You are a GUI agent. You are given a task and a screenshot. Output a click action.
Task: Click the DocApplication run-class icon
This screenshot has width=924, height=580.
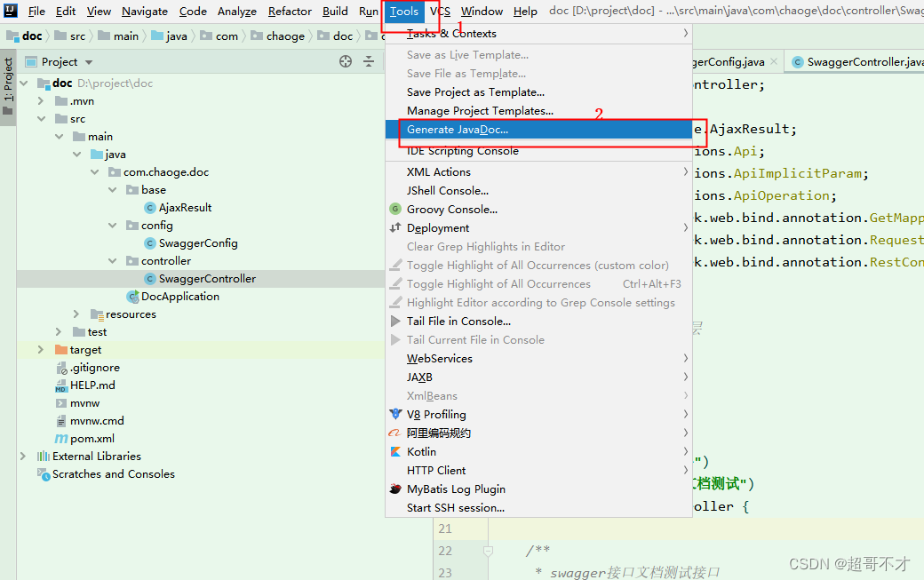(x=133, y=297)
